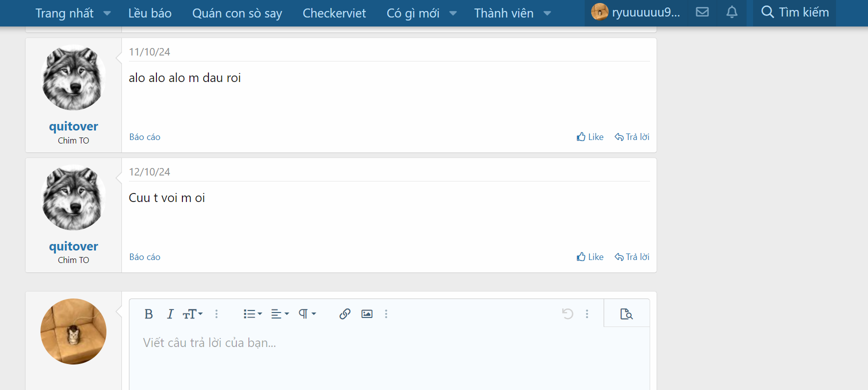Image resolution: width=868 pixels, height=390 pixels.
Task: Report the 12/10/24 post via Báo cáo
Action: coord(145,257)
